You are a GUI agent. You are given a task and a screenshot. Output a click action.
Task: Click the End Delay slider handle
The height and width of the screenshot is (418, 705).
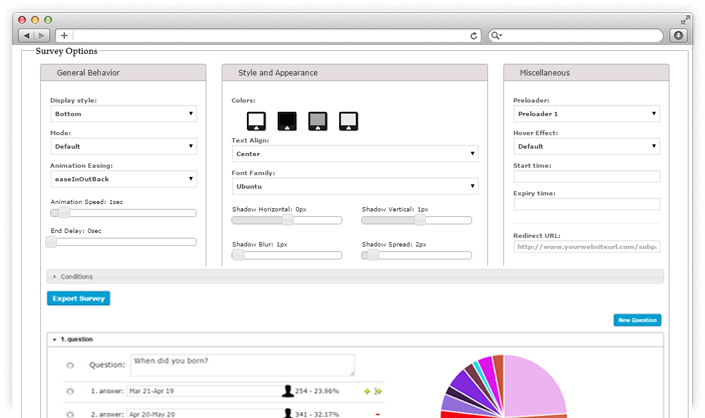[51, 242]
